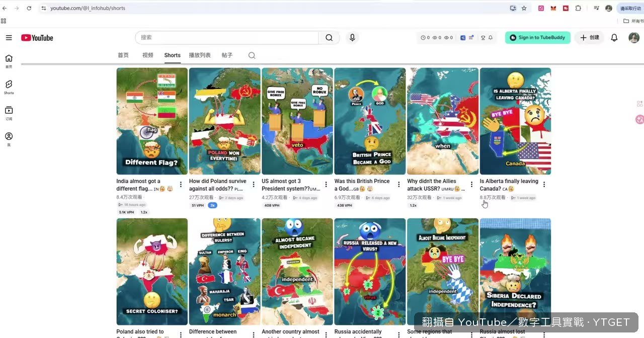Viewport: 644px width, 338px height.
Task: Click the TubeBuddy trophy icon in toolbar
Action: point(483,38)
